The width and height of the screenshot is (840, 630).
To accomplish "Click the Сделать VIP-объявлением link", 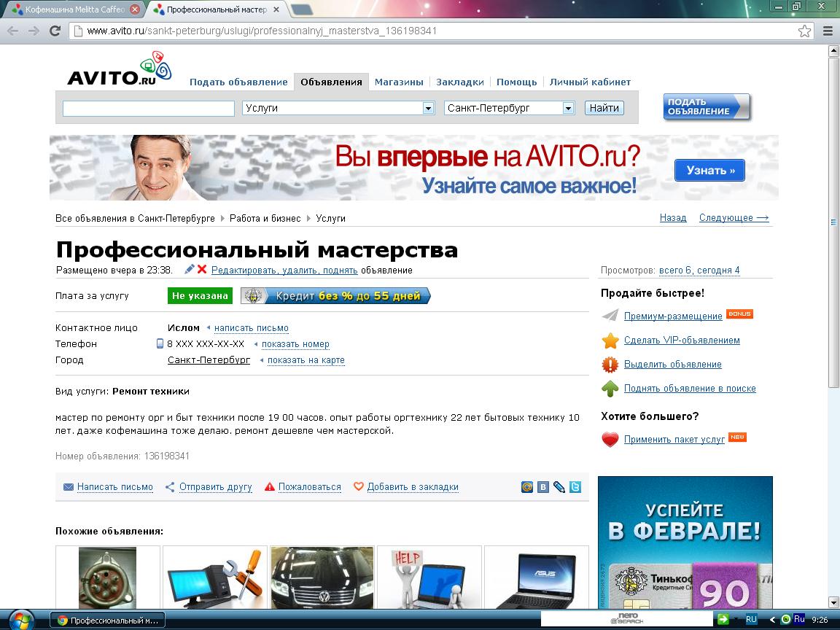I will (682, 341).
